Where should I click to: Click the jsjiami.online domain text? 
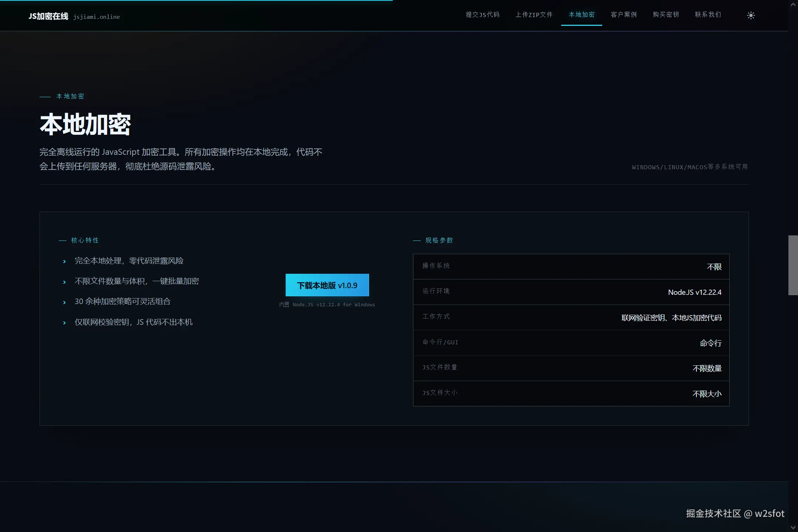tap(96, 17)
